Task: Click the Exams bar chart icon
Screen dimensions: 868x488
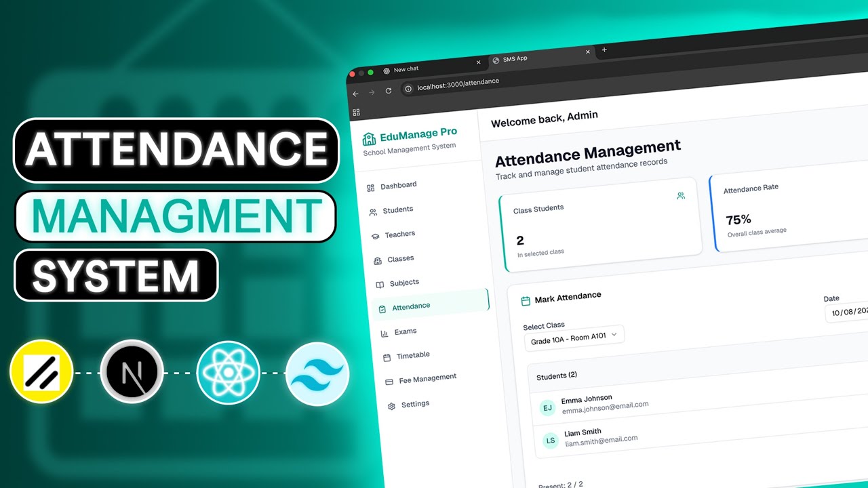Action: [x=384, y=333]
